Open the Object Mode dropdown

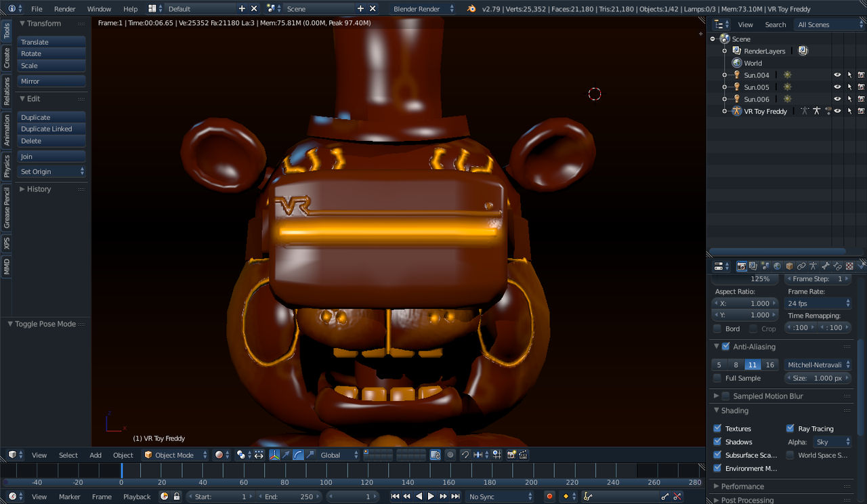(x=175, y=455)
